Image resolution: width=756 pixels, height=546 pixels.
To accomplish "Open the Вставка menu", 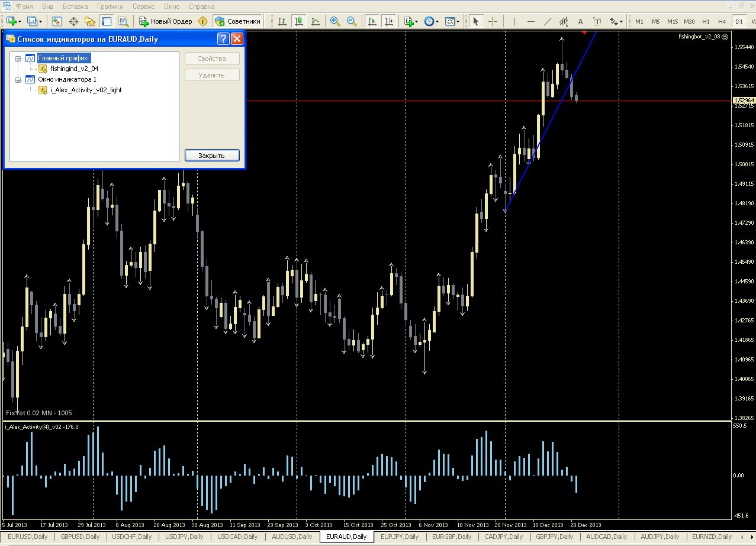I will click(x=75, y=7).
